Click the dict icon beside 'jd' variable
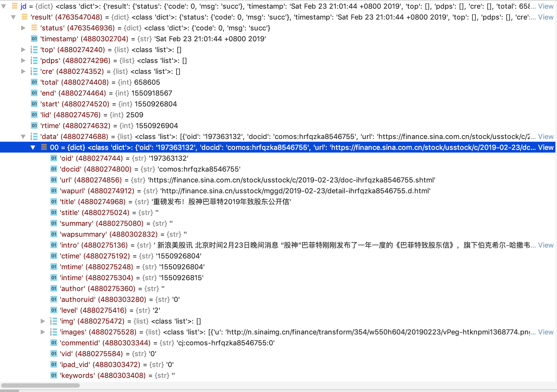 [x=15, y=6]
